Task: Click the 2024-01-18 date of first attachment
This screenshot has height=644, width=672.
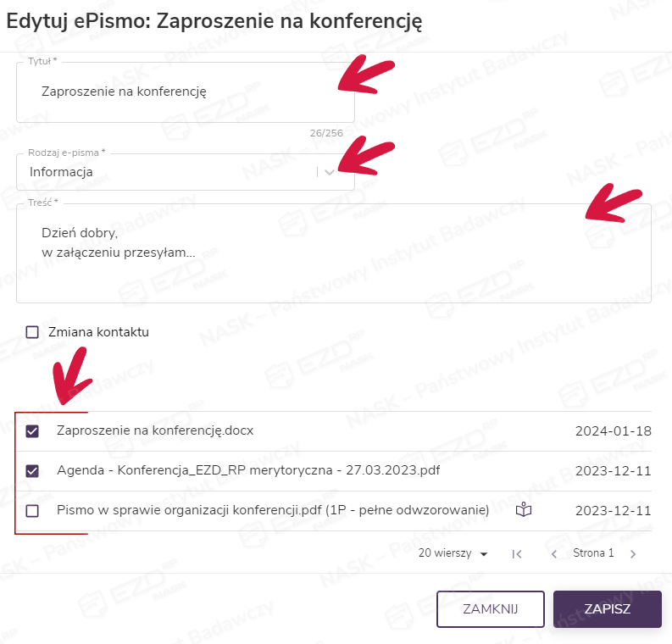Action: click(613, 430)
